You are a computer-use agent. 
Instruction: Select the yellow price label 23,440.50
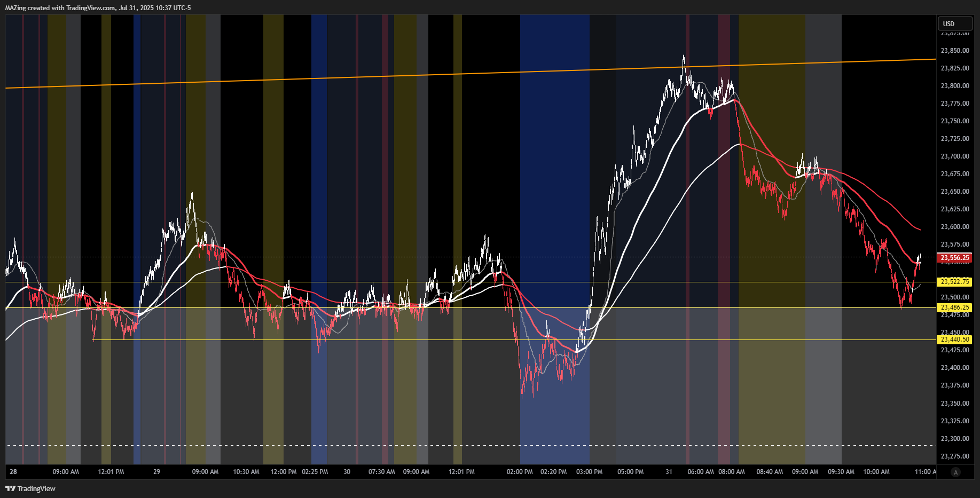pyautogui.click(x=955, y=339)
